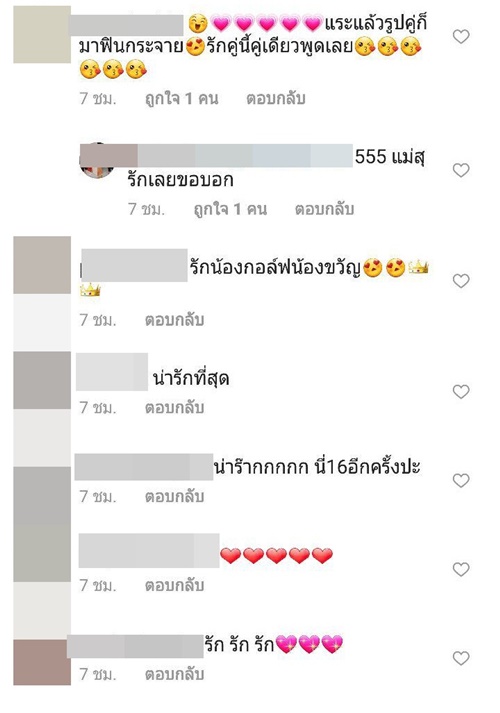Reply to 'นี่16อีกครั้งปะ' comment
The width and height of the screenshot is (500, 713).
[x=174, y=497]
